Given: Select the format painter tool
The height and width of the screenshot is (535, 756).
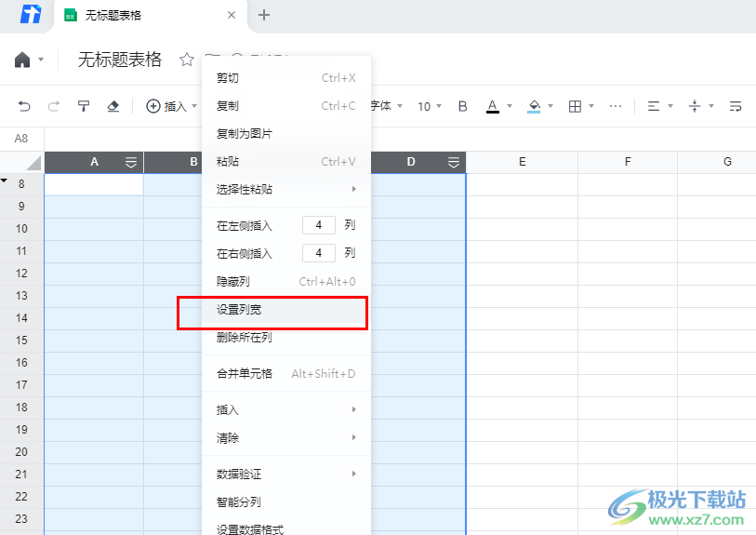Looking at the screenshot, I should click(x=84, y=106).
